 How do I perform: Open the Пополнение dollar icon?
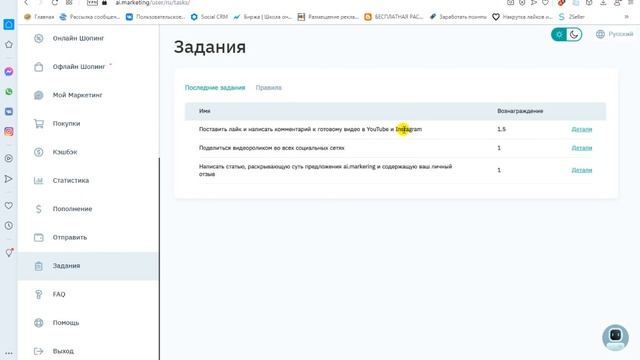[x=38, y=209]
